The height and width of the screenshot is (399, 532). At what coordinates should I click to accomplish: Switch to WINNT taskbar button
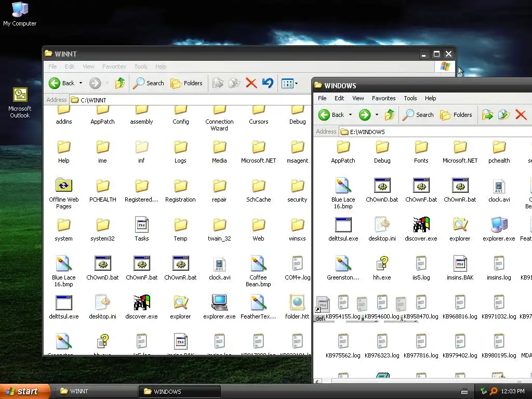[97, 392]
